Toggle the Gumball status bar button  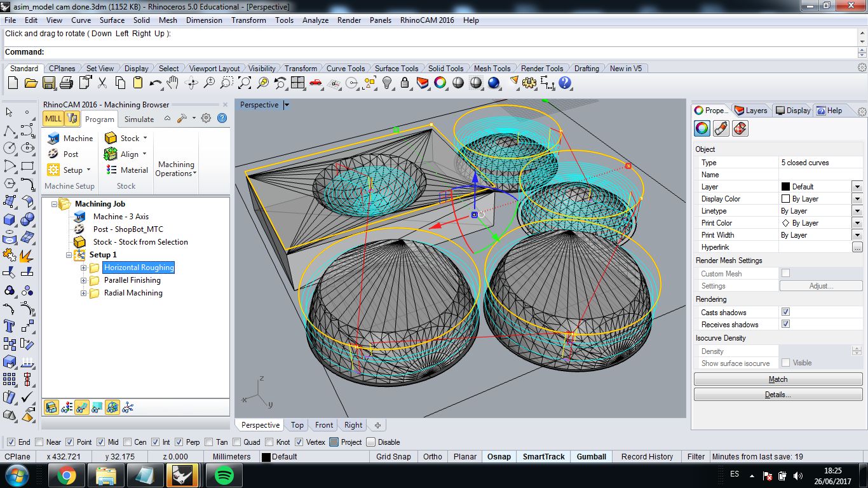pyautogui.click(x=591, y=457)
